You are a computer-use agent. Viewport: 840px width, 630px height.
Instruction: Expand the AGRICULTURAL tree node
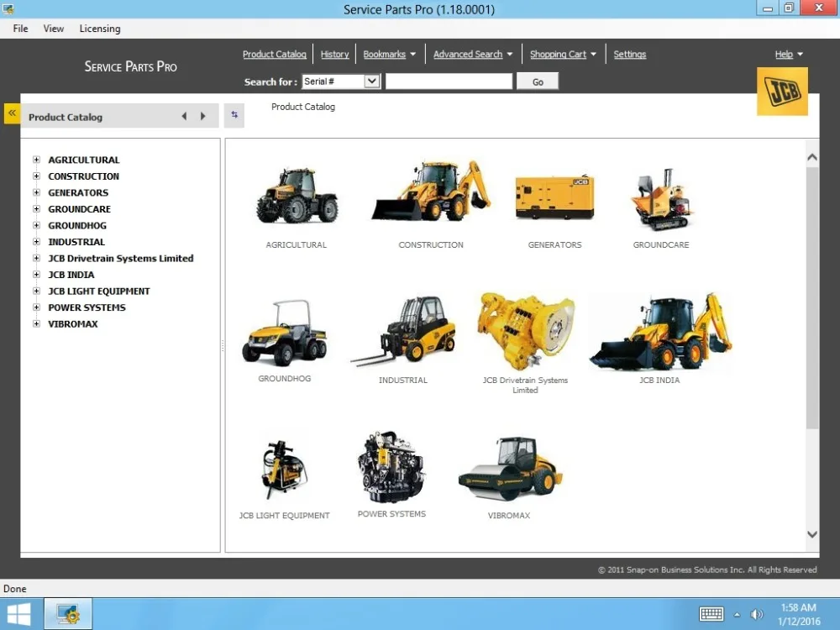click(36, 160)
